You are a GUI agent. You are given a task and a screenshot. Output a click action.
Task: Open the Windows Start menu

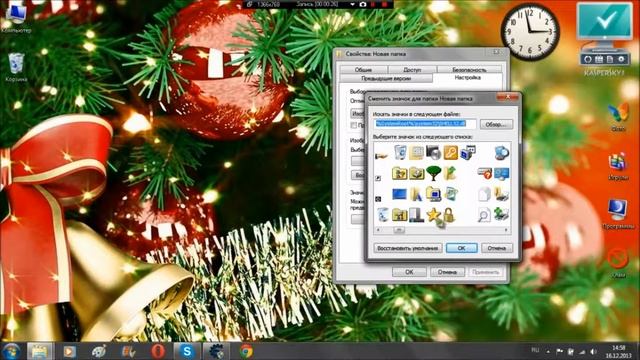point(11,351)
